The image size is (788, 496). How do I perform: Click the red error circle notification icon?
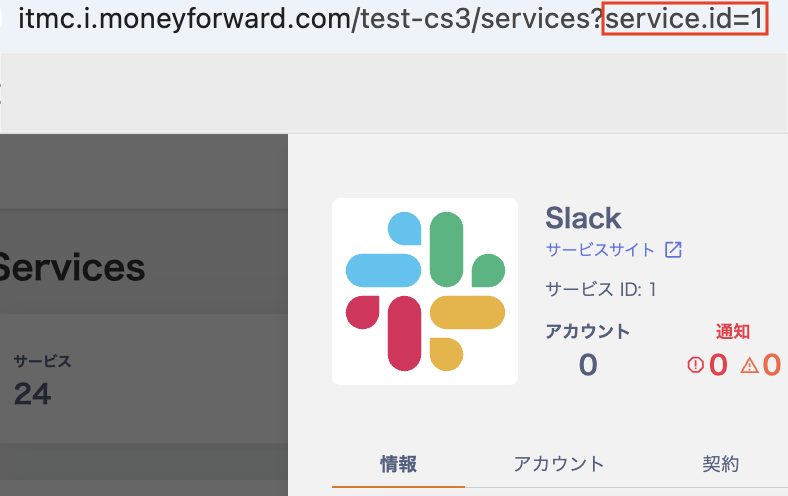click(696, 365)
